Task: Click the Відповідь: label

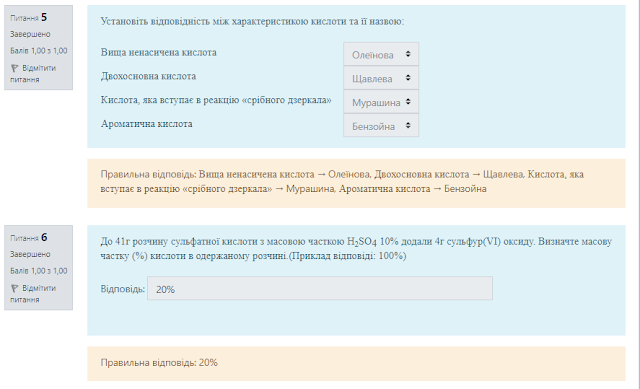Action: (x=122, y=289)
